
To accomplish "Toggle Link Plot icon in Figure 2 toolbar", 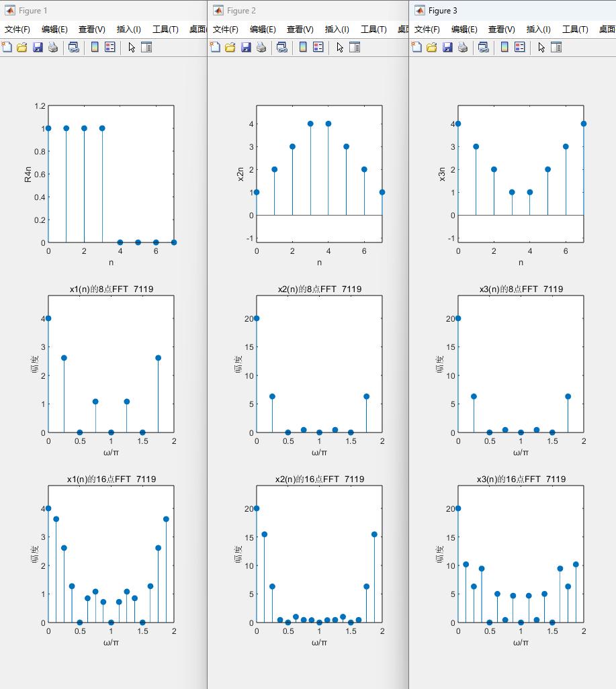I will (282, 47).
